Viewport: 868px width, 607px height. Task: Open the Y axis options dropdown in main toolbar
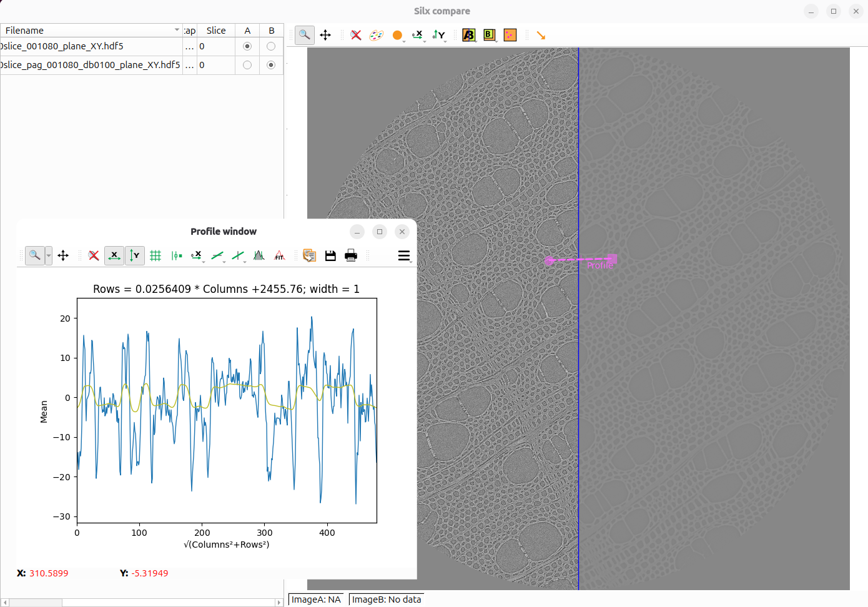440,36
